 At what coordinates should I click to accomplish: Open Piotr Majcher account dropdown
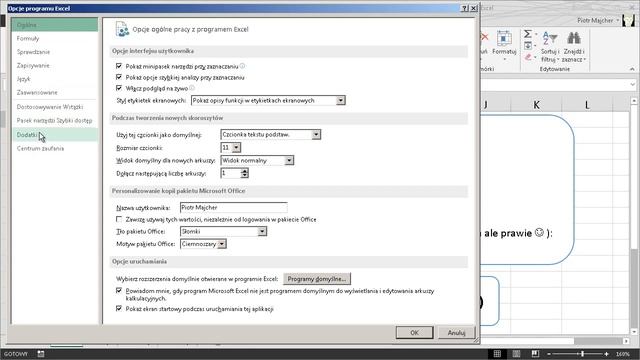[618, 20]
